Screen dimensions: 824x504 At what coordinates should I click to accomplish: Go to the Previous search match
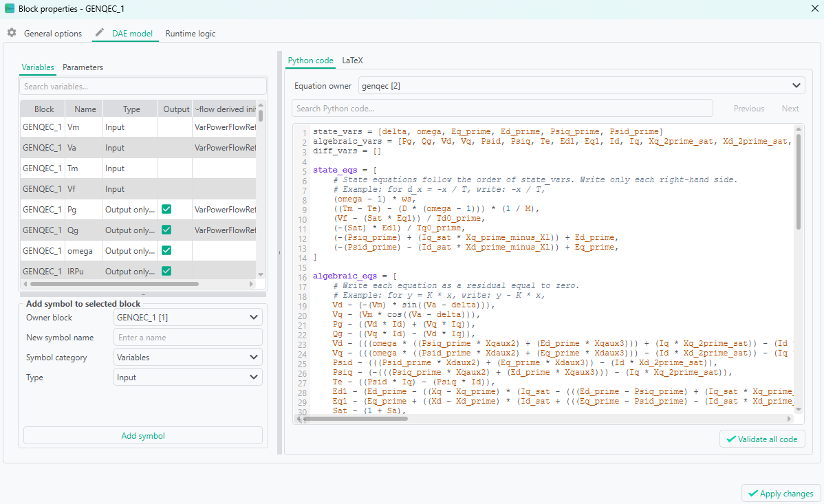tap(749, 108)
